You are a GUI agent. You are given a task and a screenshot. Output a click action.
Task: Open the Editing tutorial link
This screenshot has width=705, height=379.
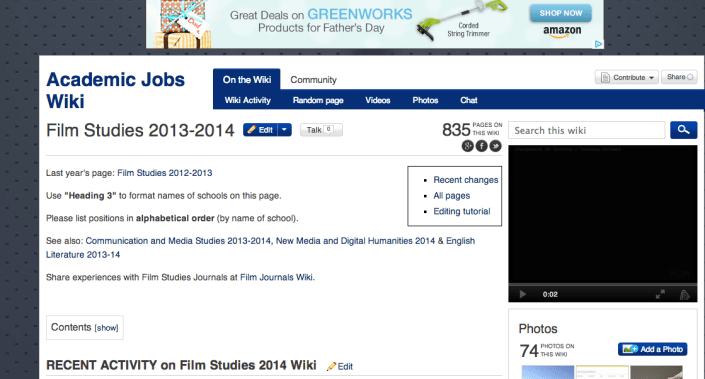(462, 211)
